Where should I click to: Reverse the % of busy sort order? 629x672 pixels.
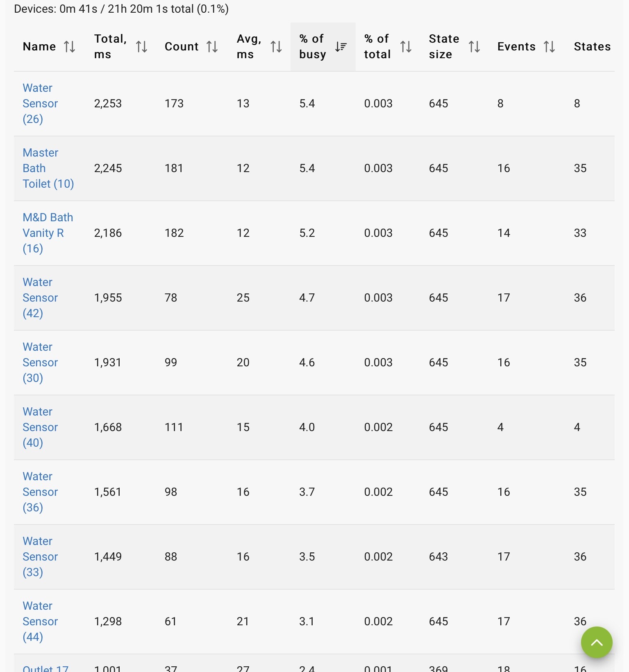(341, 47)
